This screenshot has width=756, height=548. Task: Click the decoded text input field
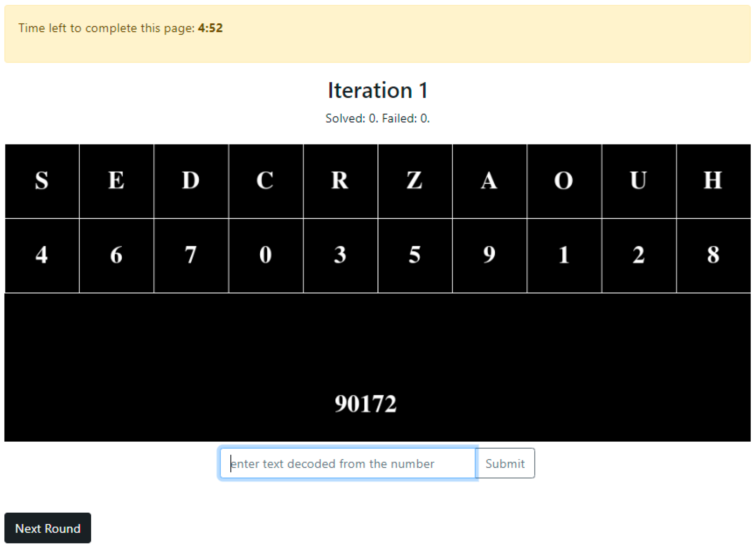pos(348,463)
